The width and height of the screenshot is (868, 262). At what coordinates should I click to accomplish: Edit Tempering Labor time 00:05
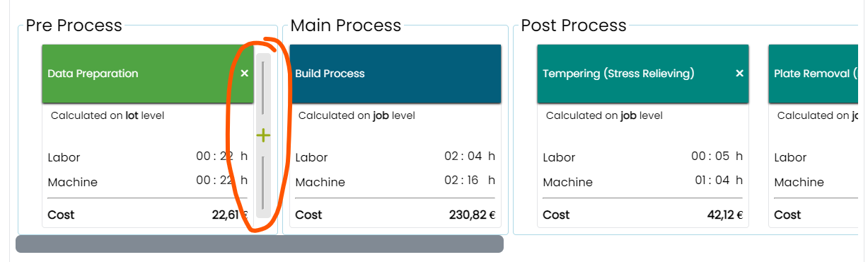click(717, 156)
